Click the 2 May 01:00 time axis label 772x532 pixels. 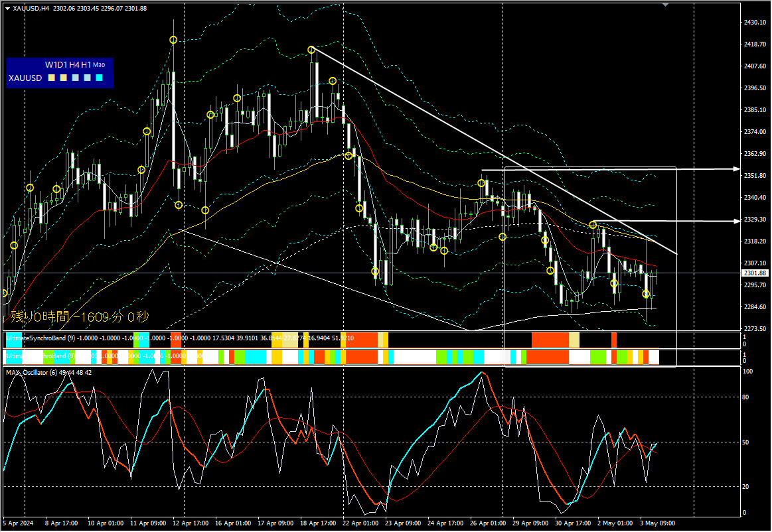(x=615, y=523)
